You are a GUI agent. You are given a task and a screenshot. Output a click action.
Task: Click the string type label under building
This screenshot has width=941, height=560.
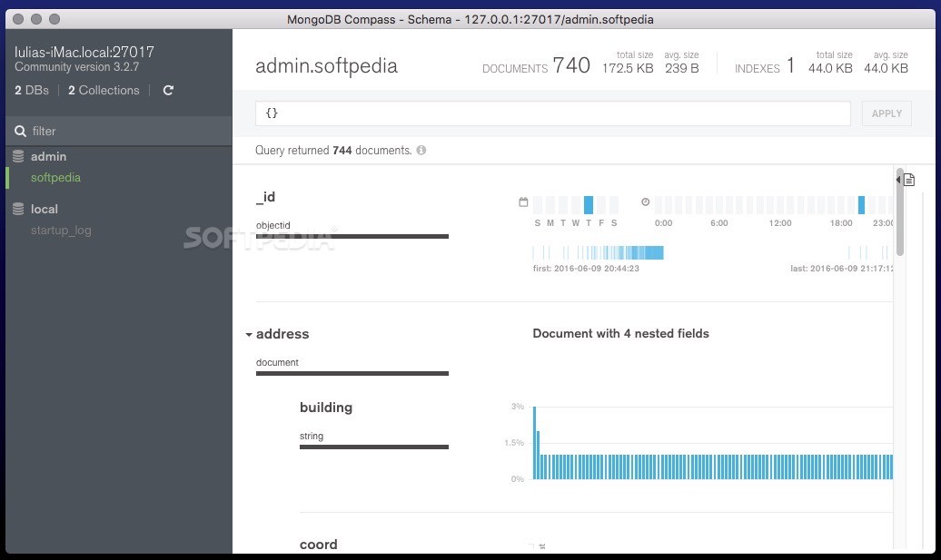pyautogui.click(x=312, y=436)
